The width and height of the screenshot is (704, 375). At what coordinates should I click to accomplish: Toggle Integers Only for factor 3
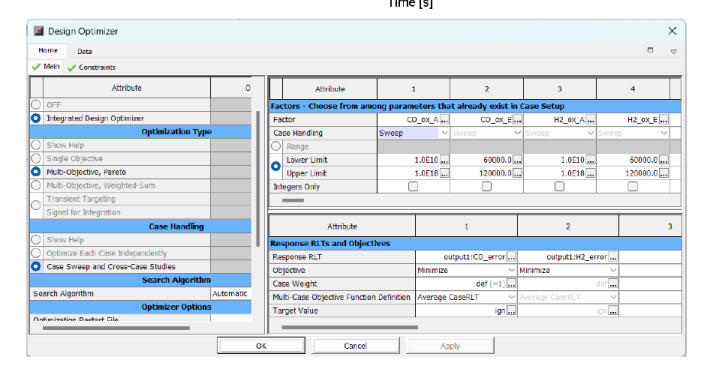(x=559, y=186)
